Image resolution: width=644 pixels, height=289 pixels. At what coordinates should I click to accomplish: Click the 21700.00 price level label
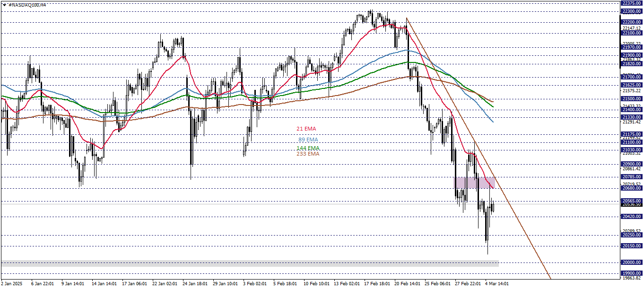[632, 77]
